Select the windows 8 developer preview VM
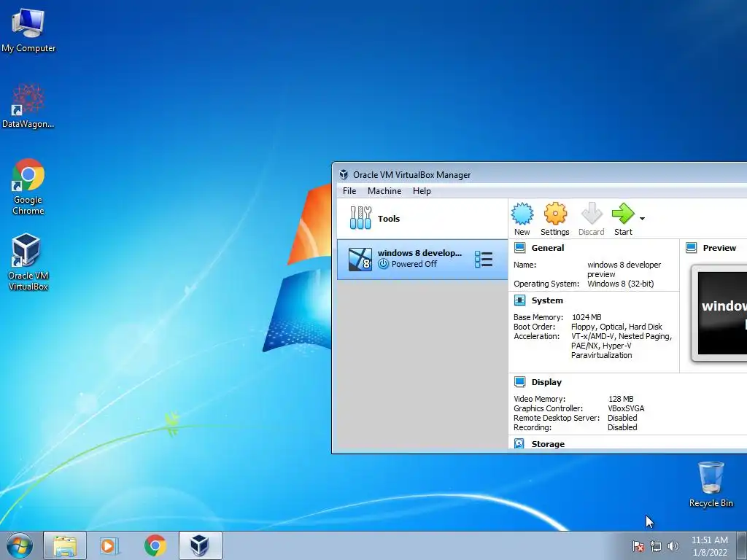This screenshot has height=560, width=747. click(422, 259)
